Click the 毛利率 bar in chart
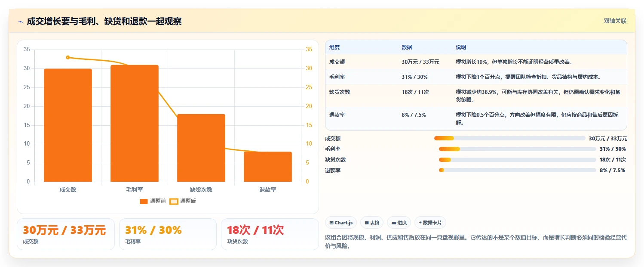 click(135, 123)
